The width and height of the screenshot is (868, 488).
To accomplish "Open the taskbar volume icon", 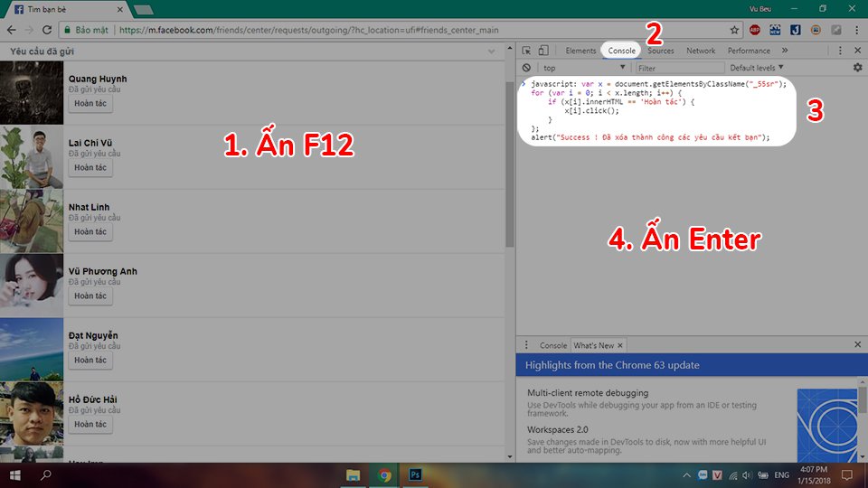I will tap(748, 475).
